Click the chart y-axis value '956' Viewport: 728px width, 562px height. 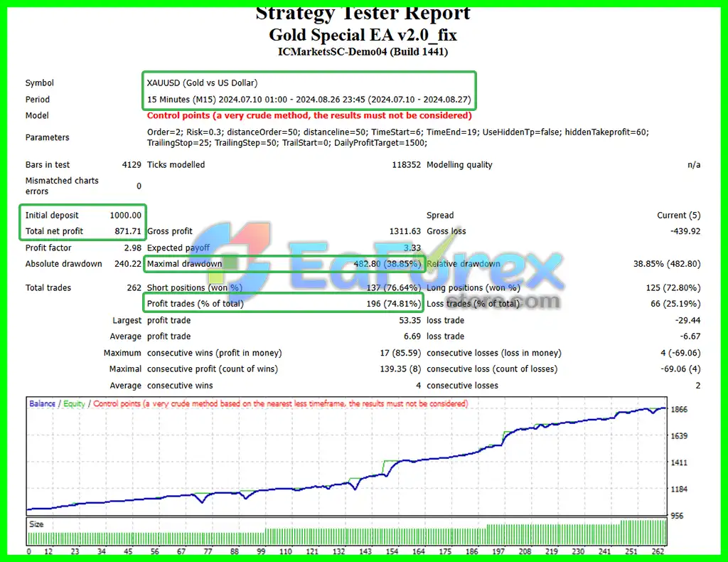tap(677, 516)
